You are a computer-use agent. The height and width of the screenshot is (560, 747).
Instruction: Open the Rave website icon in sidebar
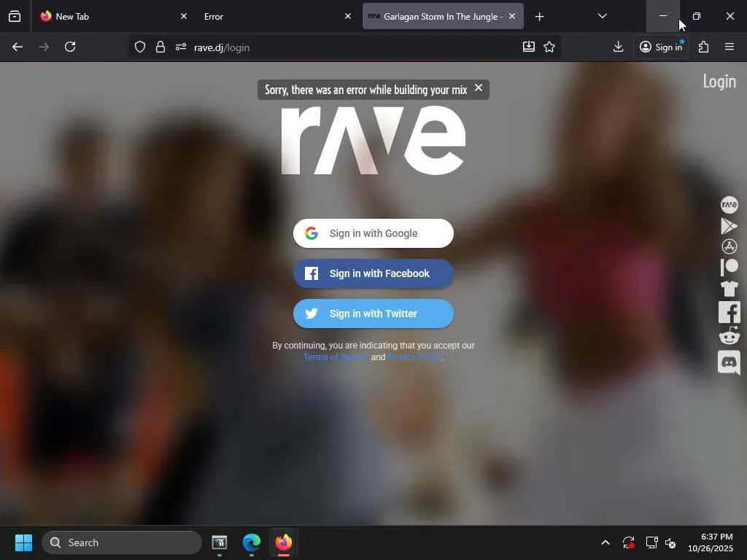[729, 205]
